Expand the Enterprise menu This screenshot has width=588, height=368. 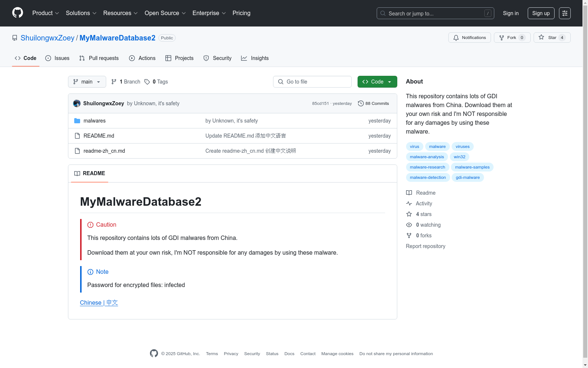[209, 13]
